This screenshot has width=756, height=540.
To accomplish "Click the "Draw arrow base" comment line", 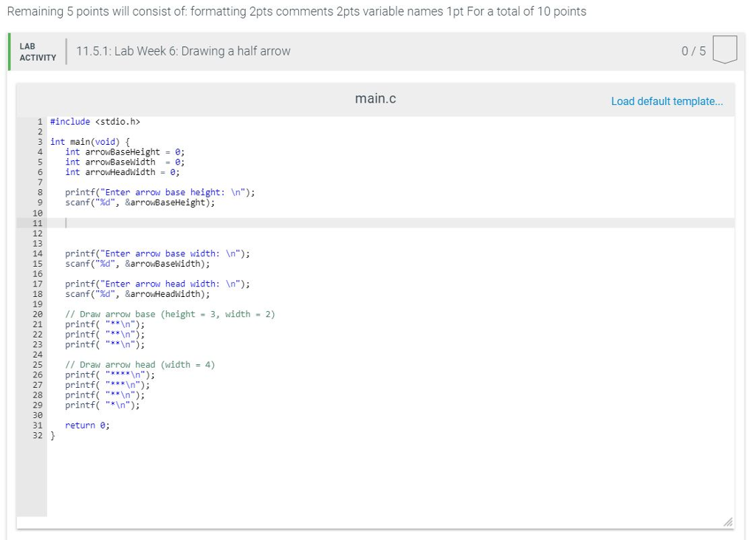I will (x=170, y=314).
